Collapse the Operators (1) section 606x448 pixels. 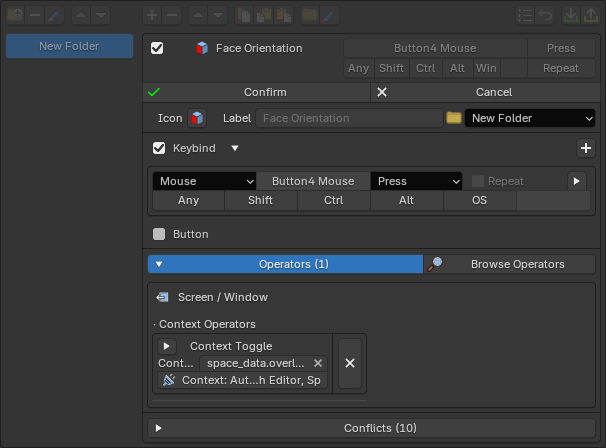(285, 264)
